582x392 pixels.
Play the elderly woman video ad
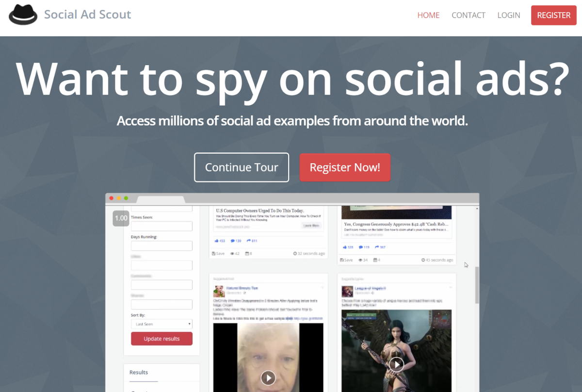(x=268, y=377)
